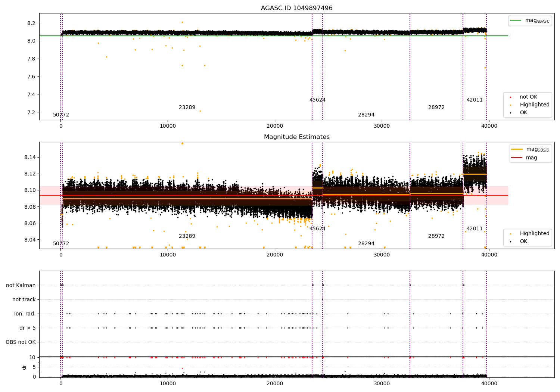The height and width of the screenshot is (392, 560).
Task: Click OBSID label 45624 in the top panel
Action: point(317,100)
